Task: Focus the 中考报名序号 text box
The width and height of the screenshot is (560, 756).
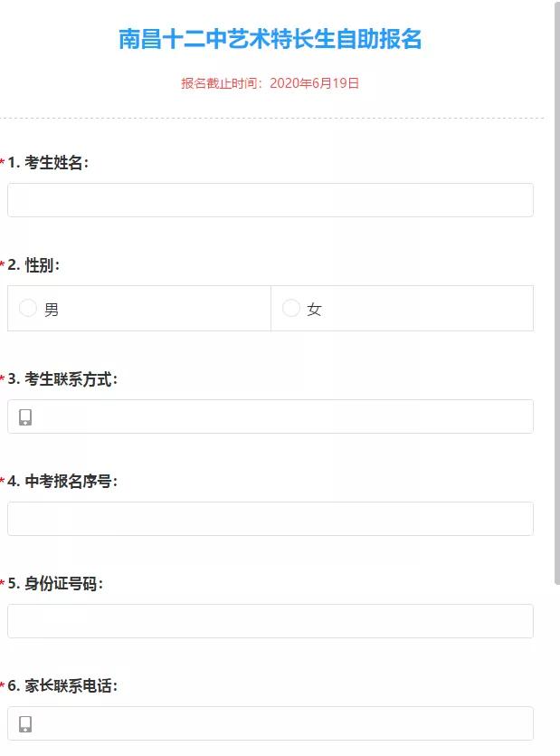Action: pyautogui.click(x=270, y=518)
